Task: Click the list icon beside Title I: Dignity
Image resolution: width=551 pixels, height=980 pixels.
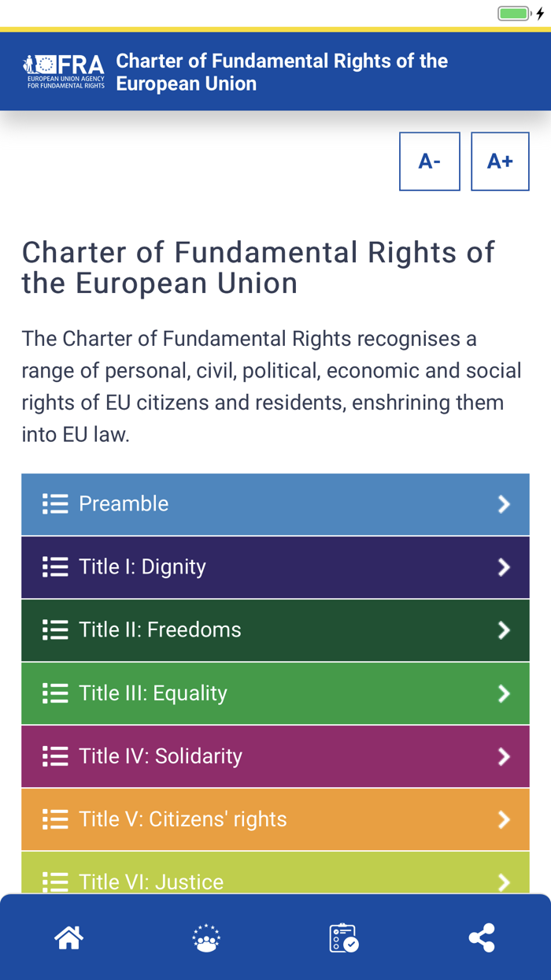Action: click(54, 566)
